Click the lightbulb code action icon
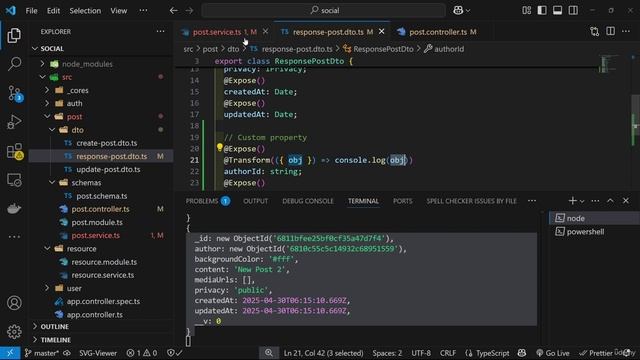 (x=220, y=147)
